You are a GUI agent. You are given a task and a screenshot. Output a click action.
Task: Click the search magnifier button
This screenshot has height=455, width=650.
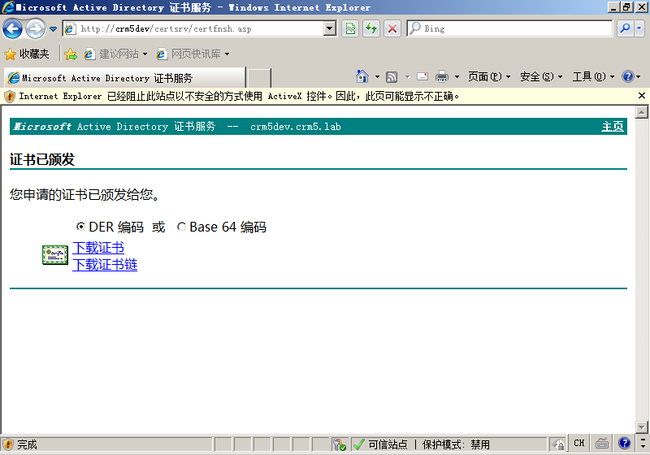tap(625, 29)
